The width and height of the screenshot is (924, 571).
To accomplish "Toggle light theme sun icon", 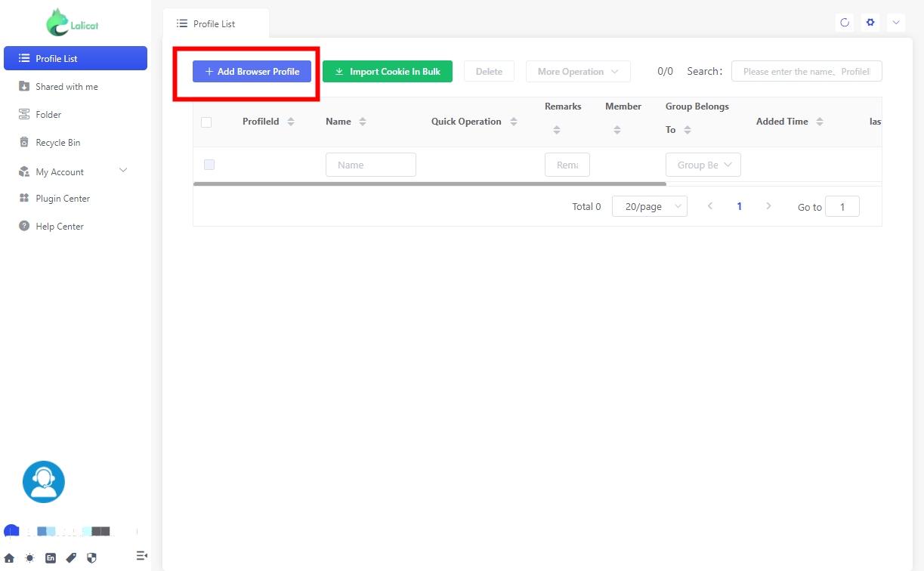I will point(29,558).
